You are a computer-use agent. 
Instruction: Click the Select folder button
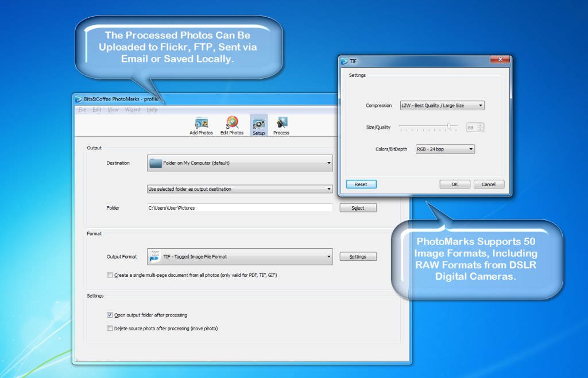pyautogui.click(x=358, y=208)
